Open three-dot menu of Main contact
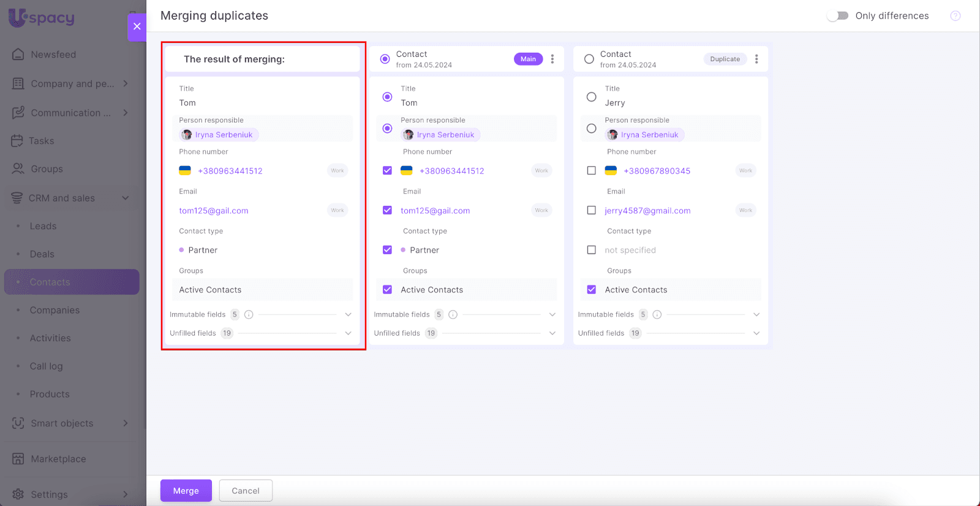Viewport: 980px width, 506px height. tap(552, 59)
